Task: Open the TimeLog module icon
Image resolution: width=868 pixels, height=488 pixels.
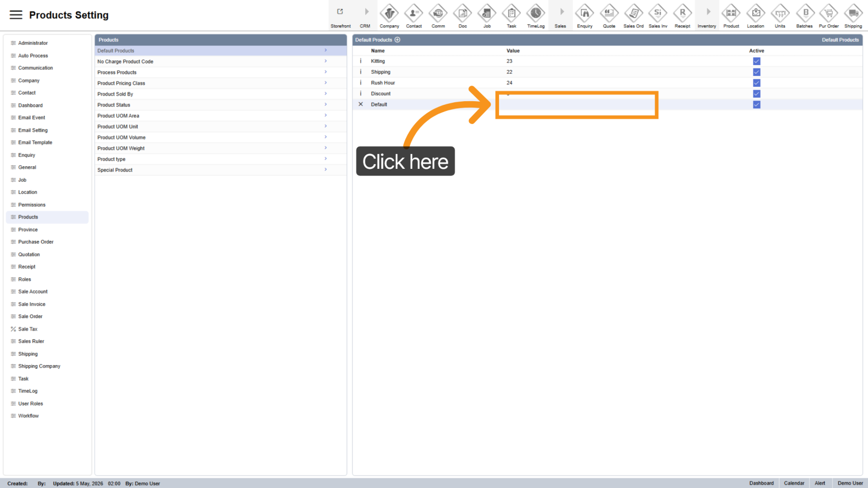Action: tap(536, 13)
